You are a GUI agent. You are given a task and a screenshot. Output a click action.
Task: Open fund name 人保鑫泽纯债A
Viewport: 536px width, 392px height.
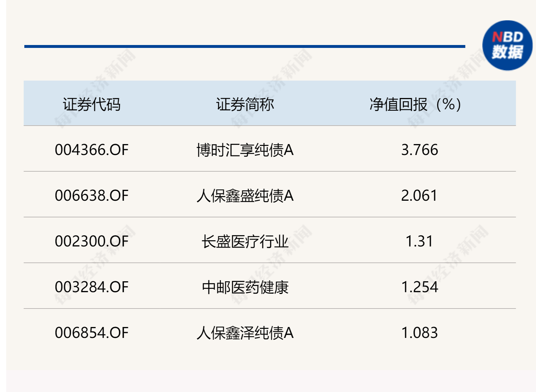(245, 333)
